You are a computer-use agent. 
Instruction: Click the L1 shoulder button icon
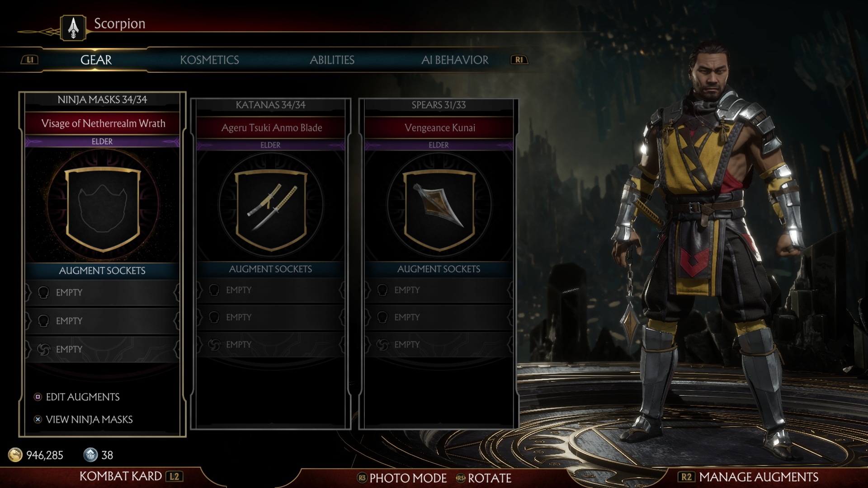point(30,60)
